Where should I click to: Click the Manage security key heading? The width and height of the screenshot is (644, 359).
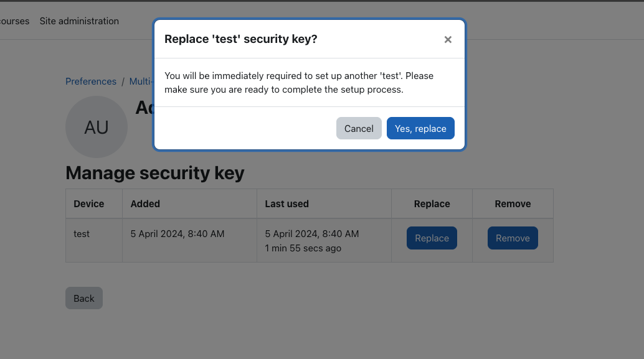(155, 173)
